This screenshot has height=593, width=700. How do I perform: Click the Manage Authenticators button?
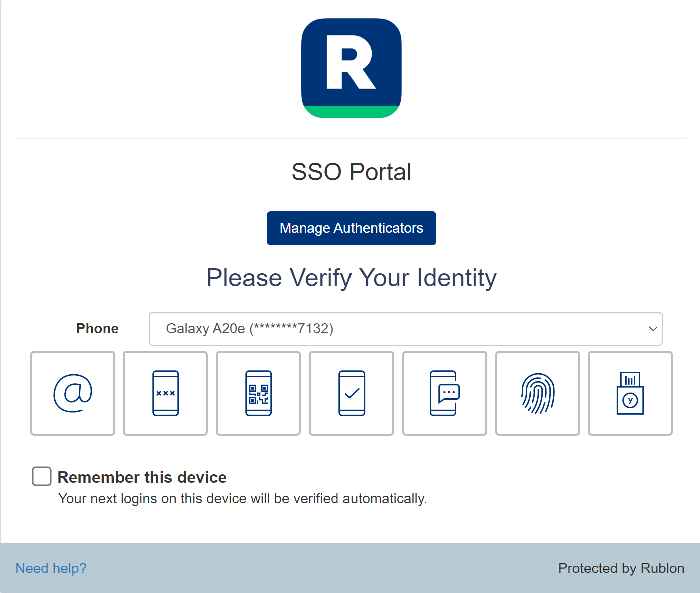(352, 228)
